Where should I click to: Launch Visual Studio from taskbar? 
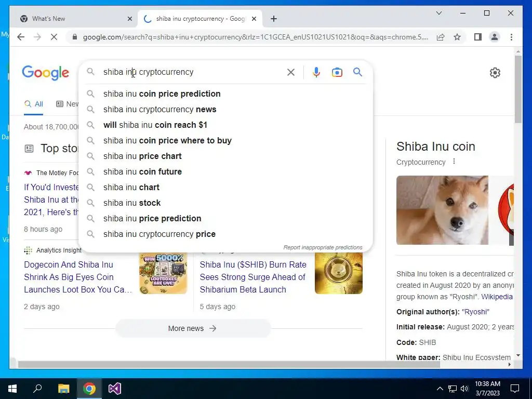[115, 389]
